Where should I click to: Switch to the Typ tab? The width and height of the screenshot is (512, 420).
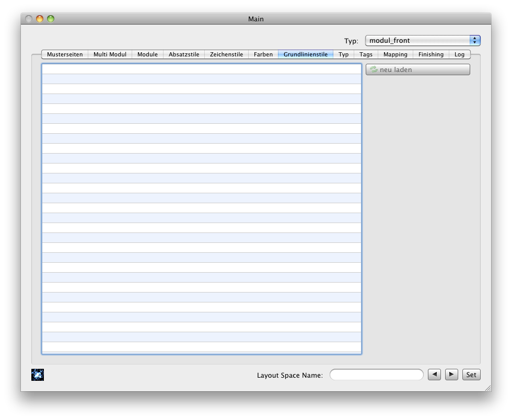[x=343, y=54]
